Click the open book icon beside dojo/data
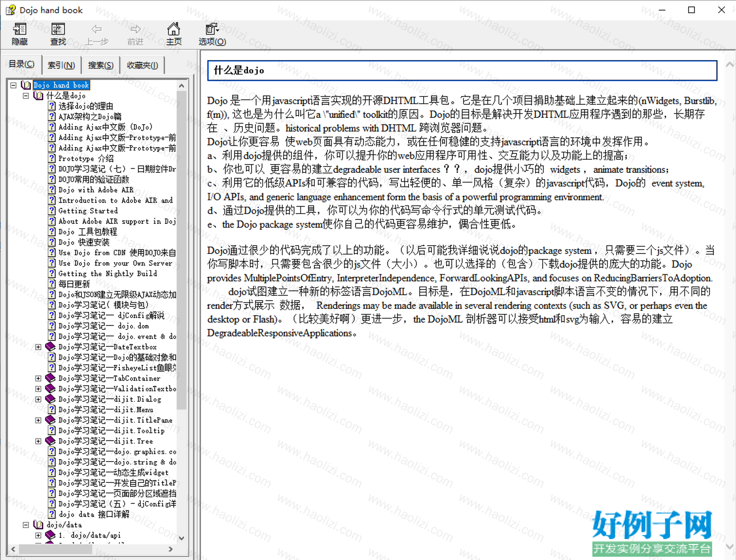The width and height of the screenshot is (736, 560). (38, 525)
